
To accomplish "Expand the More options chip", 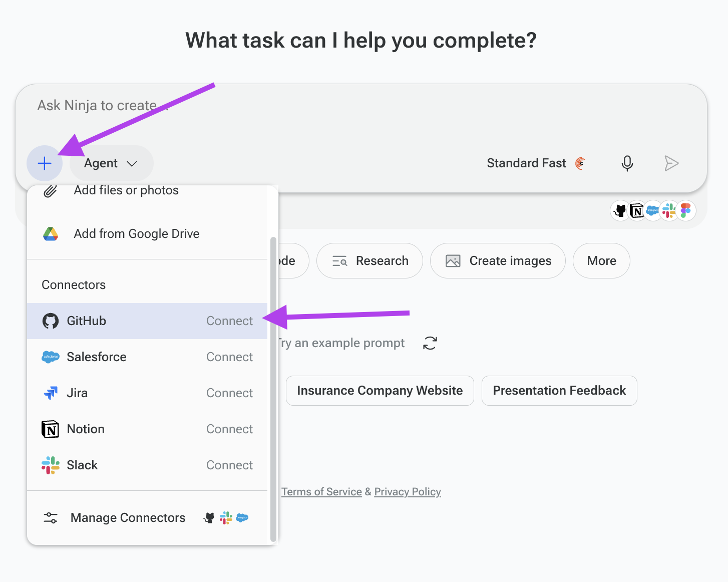I will [601, 261].
